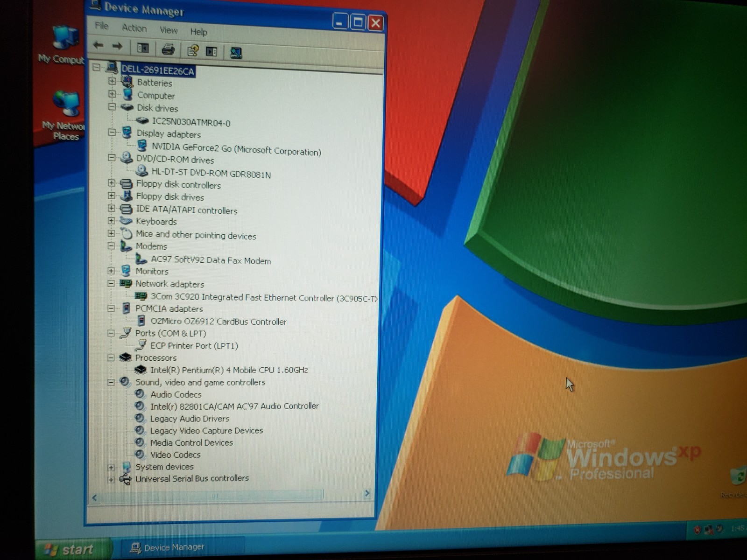Collapse the Processors node

111,358
